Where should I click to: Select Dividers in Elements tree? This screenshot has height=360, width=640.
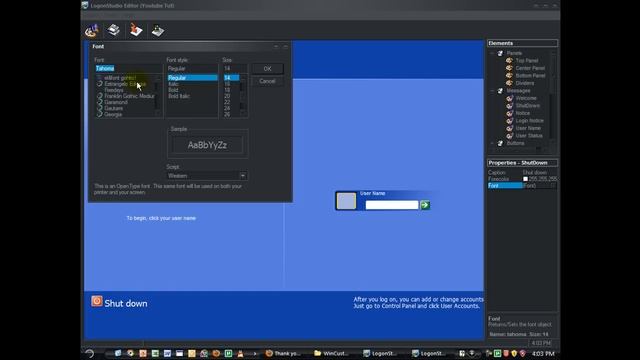coord(525,83)
